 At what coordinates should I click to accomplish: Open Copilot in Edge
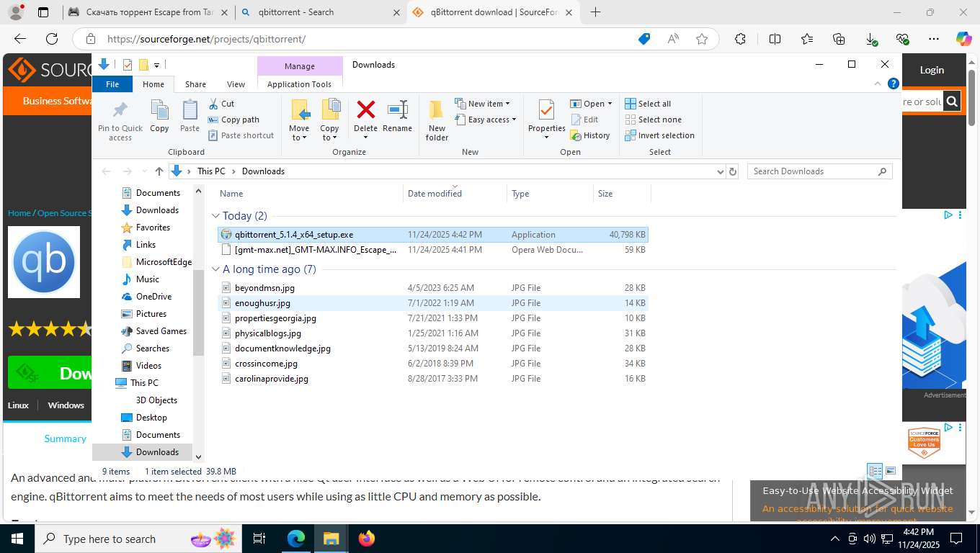pos(963,39)
